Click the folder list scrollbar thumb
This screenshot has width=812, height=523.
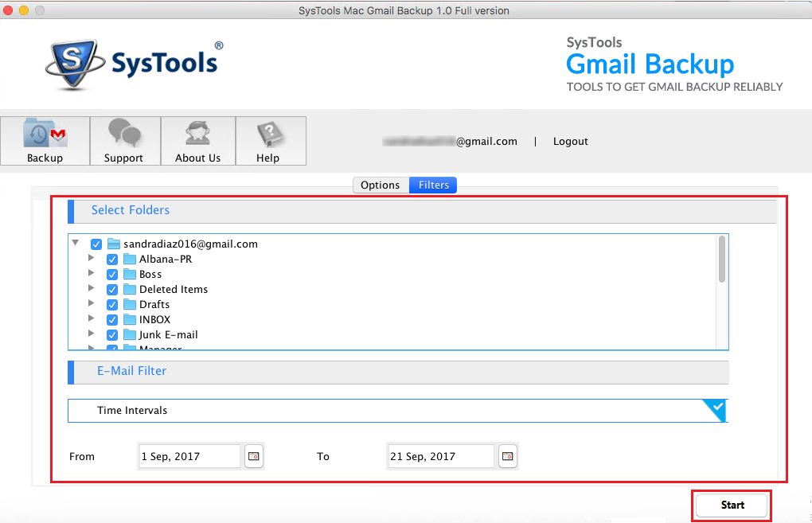721,259
